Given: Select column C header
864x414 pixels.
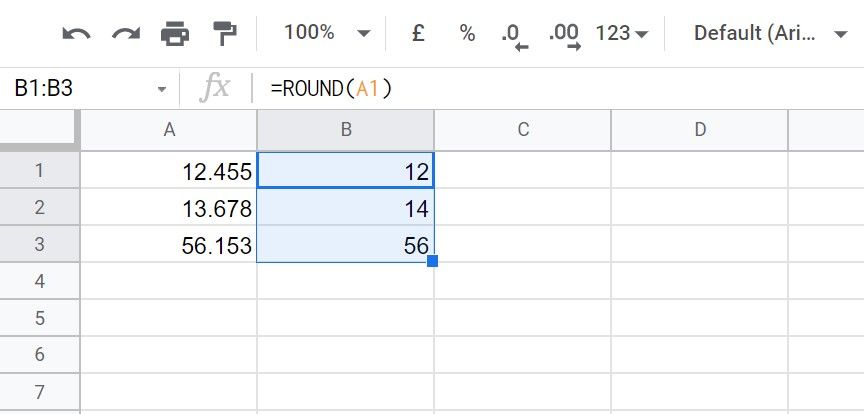Looking at the screenshot, I should 523,130.
